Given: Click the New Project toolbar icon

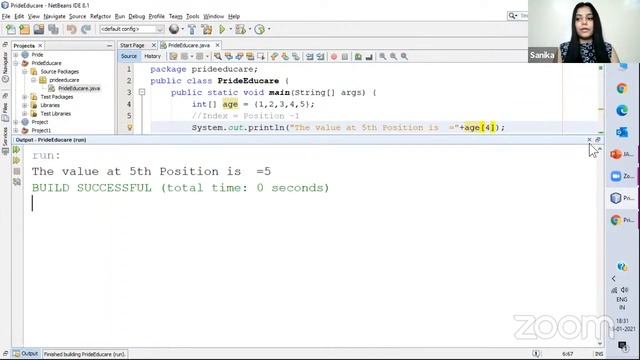Looking at the screenshot, I should point(24,29).
